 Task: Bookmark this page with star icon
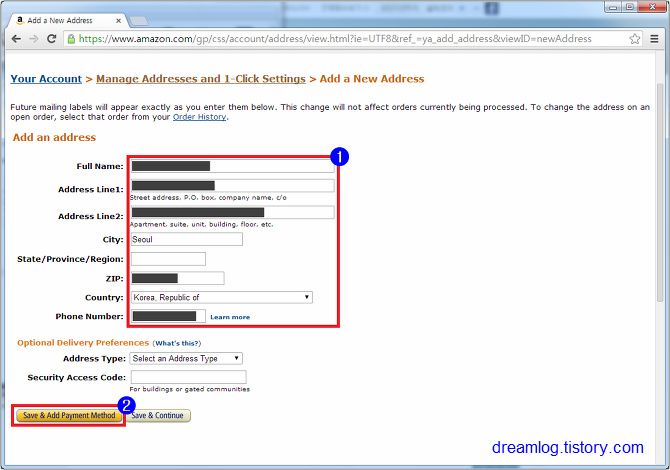[635, 39]
